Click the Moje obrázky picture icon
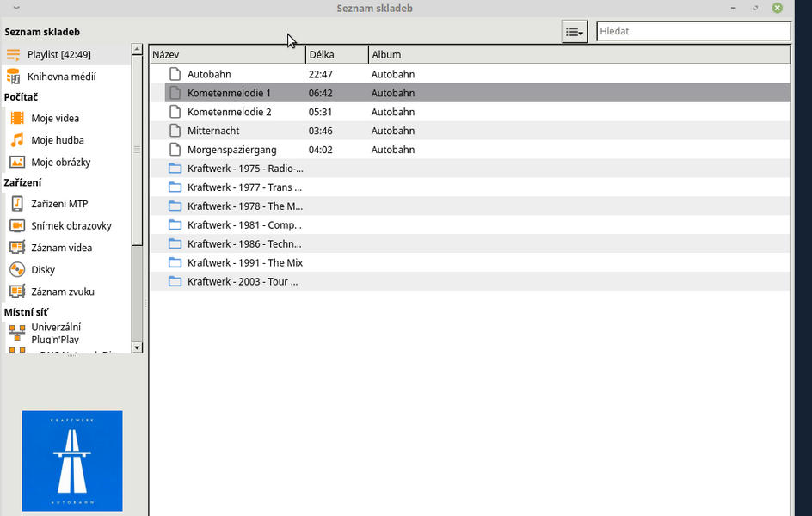The width and height of the screenshot is (812, 516). tap(17, 162)
